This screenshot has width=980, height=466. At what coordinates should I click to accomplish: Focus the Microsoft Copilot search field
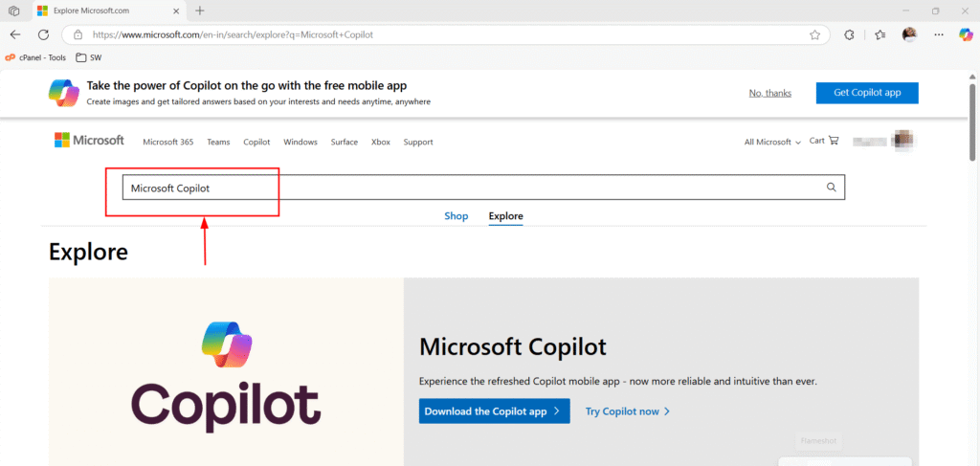click(483, 188)
